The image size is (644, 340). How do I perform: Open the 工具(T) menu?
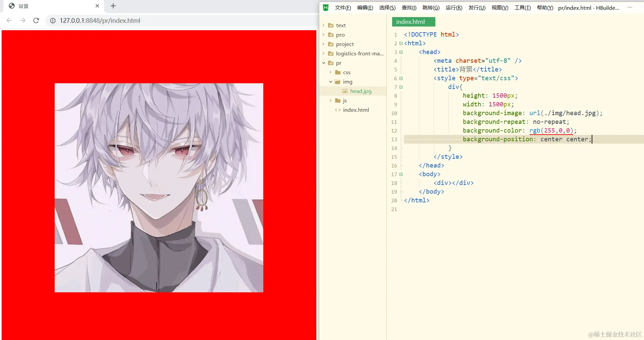tap(523, 8)
